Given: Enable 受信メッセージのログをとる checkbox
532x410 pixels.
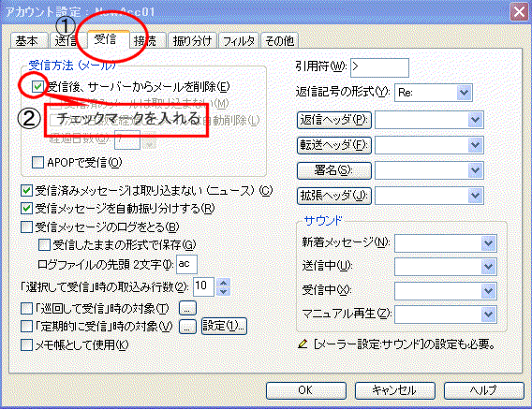Looking at the screenshot, I should (26, 227).
